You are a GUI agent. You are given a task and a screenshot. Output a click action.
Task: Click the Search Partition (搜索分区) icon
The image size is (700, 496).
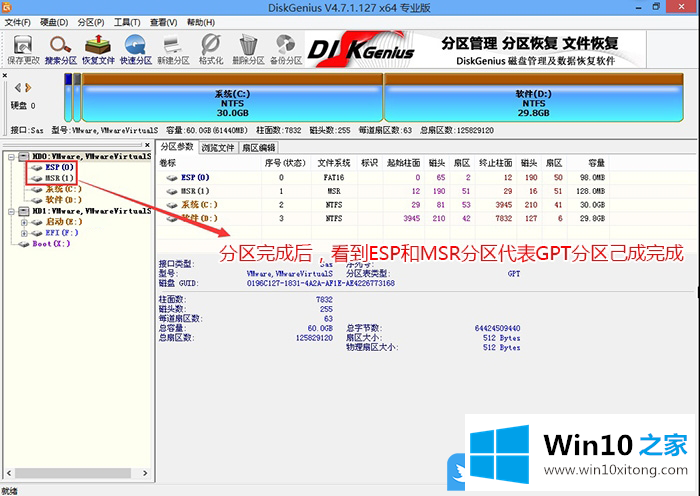click(61, 49)
